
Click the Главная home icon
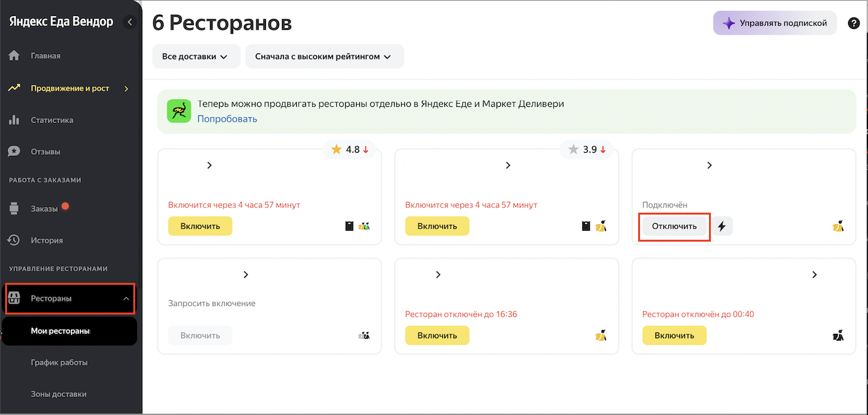coord(14,55)
